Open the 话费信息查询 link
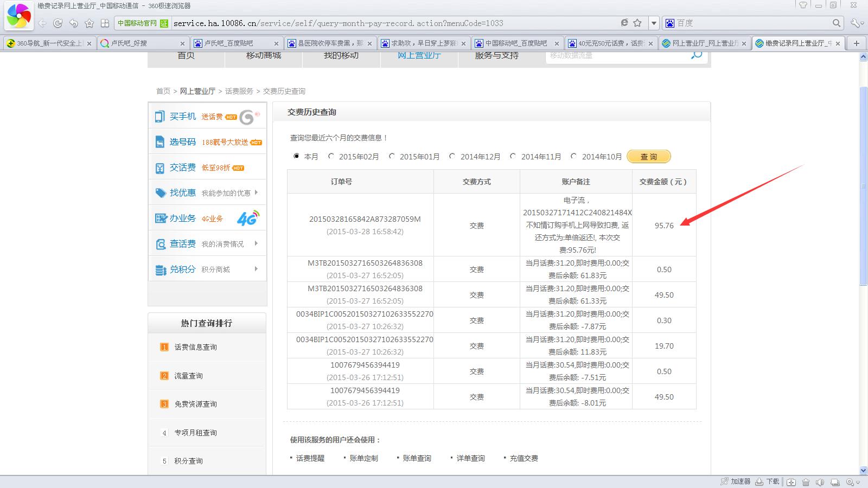 pyautogui.click(x=195, y=347)
